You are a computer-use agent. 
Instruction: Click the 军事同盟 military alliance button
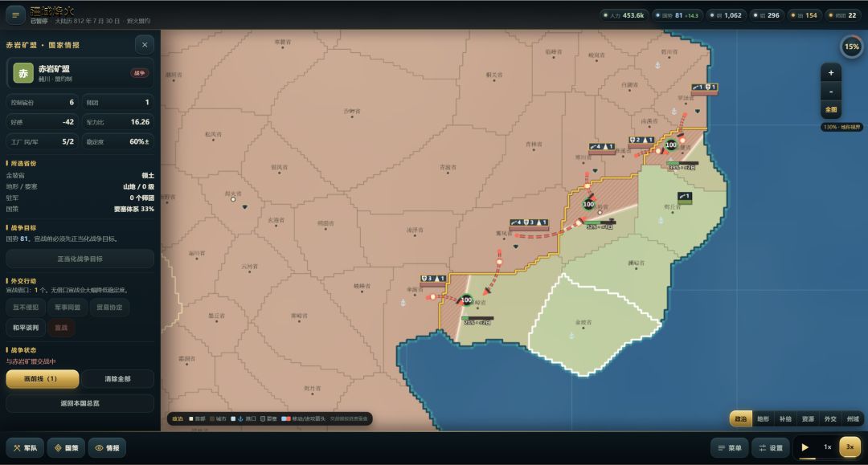click(68, 308)
